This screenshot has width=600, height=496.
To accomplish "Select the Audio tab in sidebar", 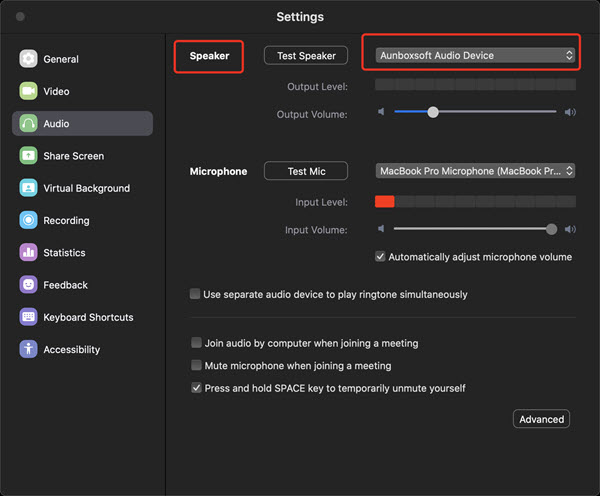I will pyautogui.click(x=82, y=123).
